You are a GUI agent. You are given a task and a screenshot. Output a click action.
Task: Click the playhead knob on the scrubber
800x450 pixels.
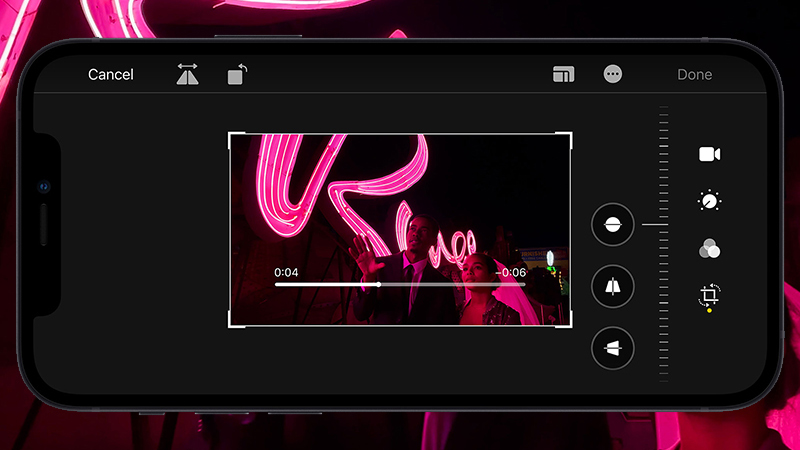[x=378, y=285]
